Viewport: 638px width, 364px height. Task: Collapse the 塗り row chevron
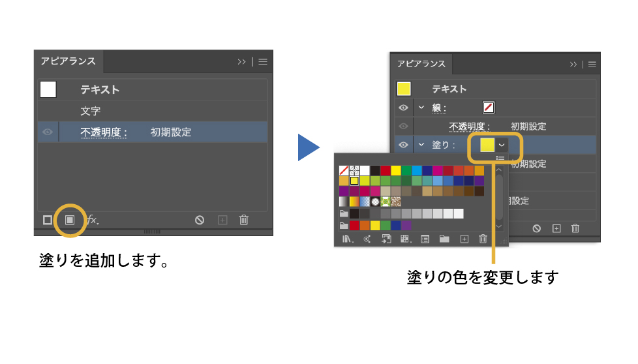(421, 144)
